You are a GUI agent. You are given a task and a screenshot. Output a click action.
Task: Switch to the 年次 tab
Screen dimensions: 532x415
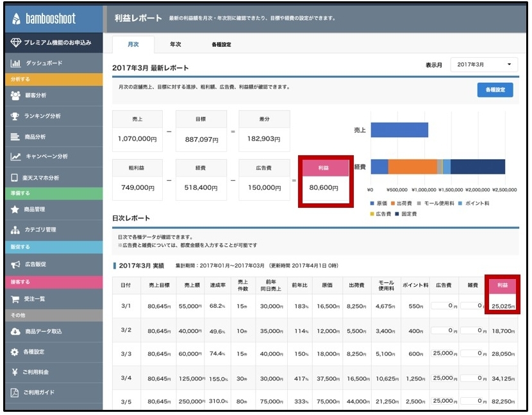pyautogui.click(x=175, y=44)
